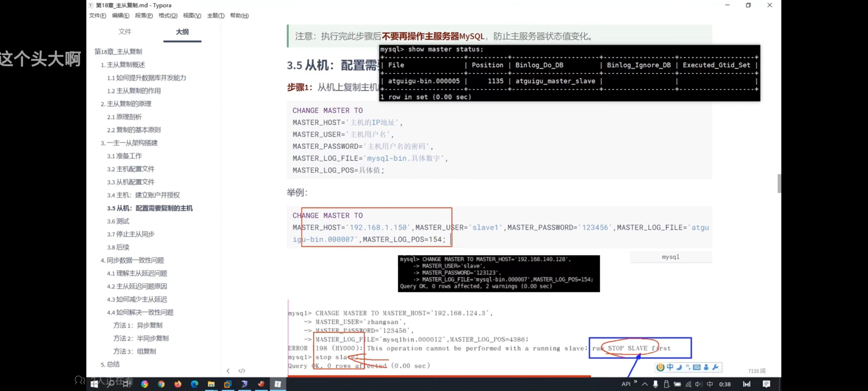The width and height of the screenshot is (868, 391).
Task: Toggle IME Chinese/English mode button
Action: pos(670,367)
